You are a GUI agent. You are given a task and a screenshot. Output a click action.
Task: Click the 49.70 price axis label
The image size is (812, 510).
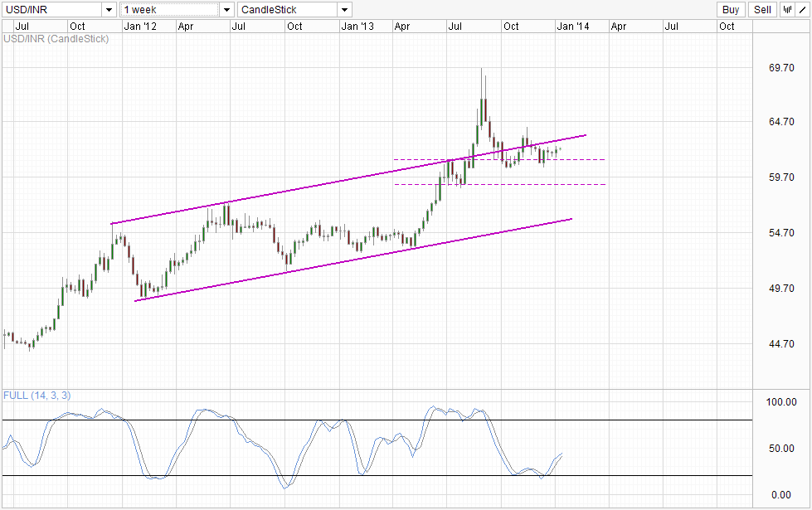click(781, 289)
